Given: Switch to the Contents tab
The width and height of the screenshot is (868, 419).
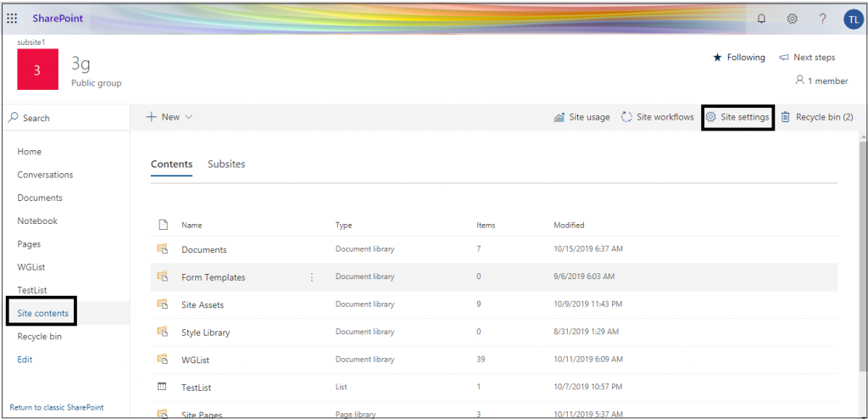Looking at the screenshot, I should 171,164.
